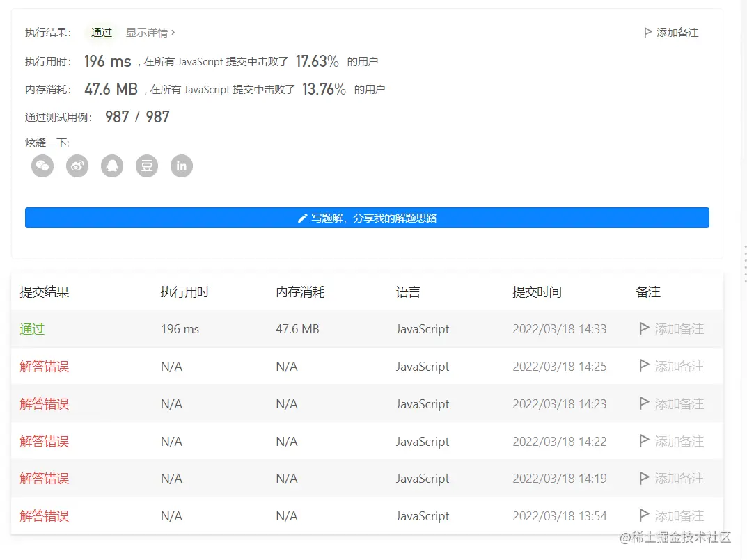Add note text for 14:23 submission
This screenshot has height=560, width=747.
679,403
